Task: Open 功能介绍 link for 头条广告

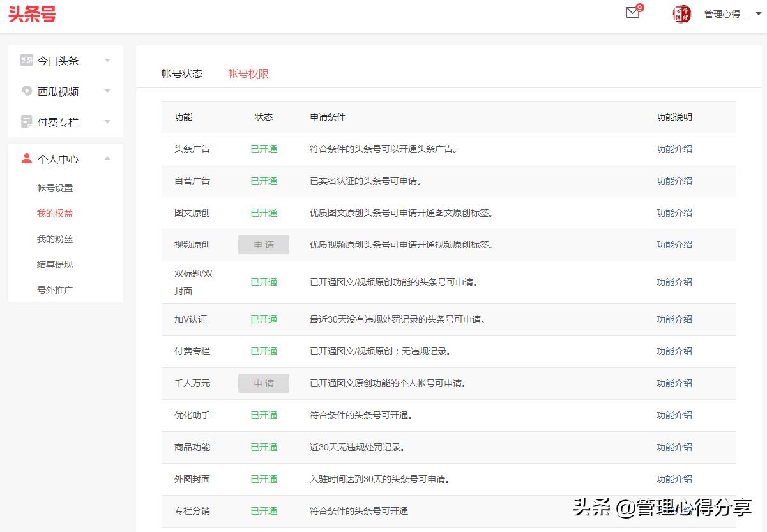Action: (674, 149)
